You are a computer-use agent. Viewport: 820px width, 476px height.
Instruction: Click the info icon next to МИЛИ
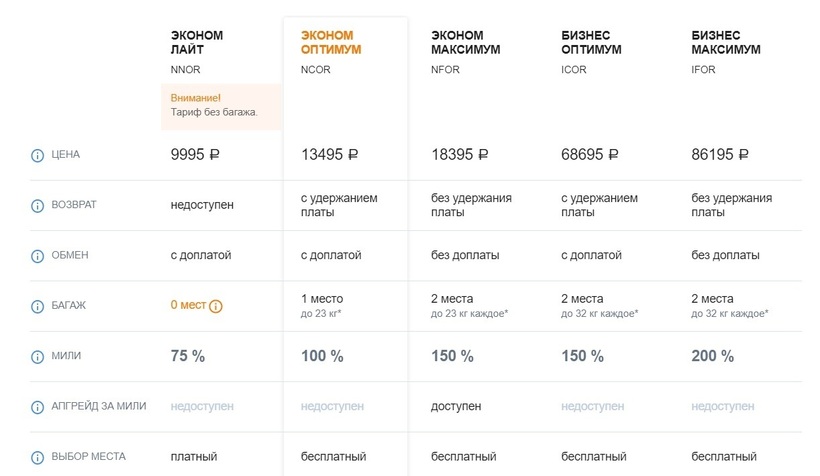[38, 356]
